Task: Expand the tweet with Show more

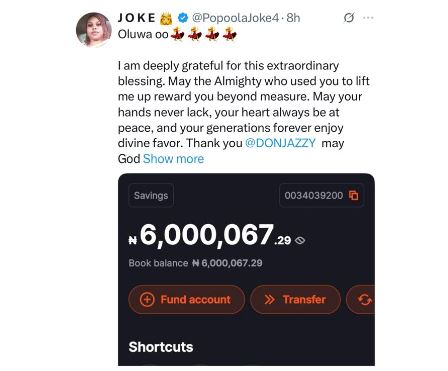Action: click(173, 159)
